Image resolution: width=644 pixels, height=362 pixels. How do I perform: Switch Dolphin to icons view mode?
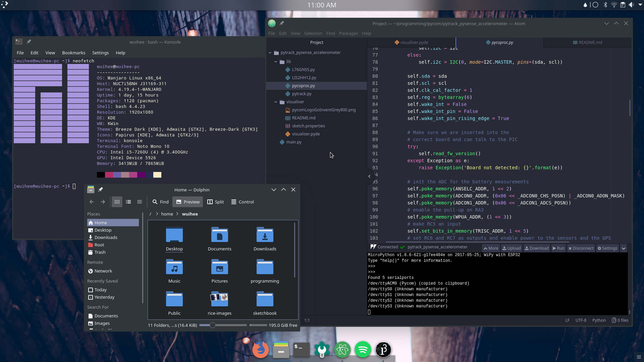click(x=117, y=202)
